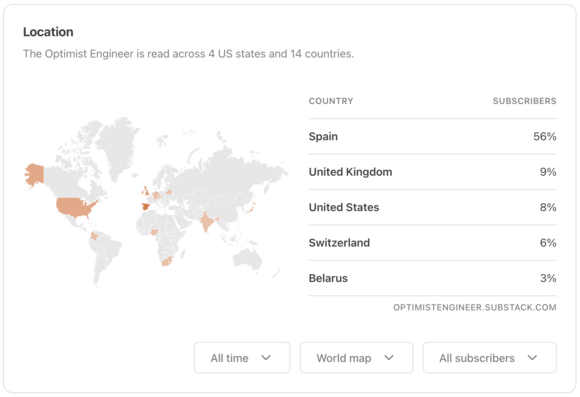Select the United Kingdom row
Viewport: 580px width, 397px height.
click(x=432, y=172)
